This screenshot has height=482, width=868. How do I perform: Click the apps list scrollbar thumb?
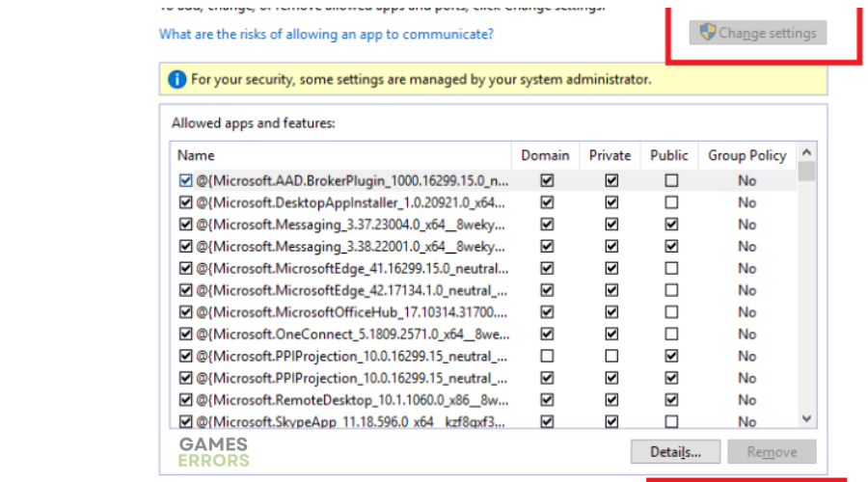(806, 171)
